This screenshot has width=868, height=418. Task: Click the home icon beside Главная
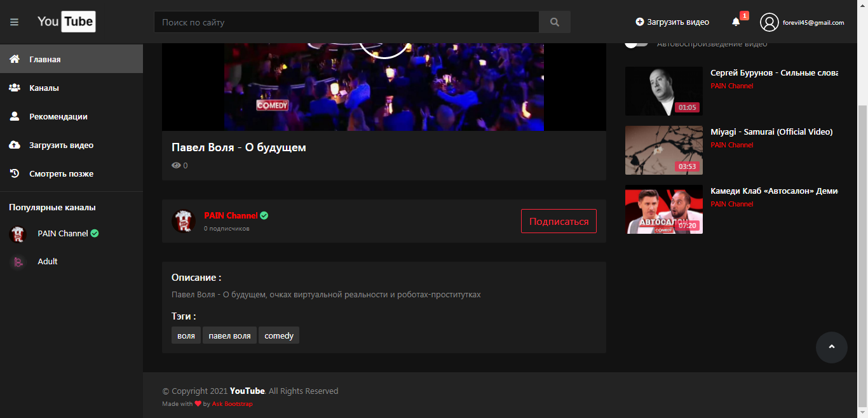coord(14,59)
